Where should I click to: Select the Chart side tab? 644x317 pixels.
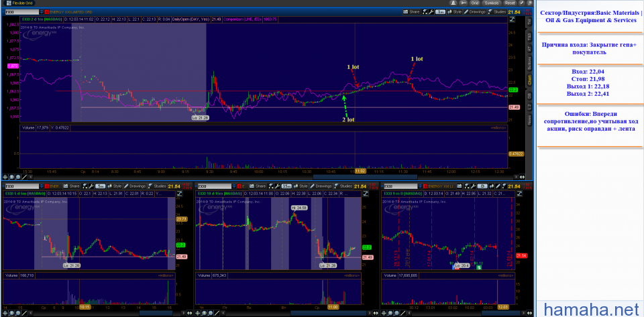529,81
